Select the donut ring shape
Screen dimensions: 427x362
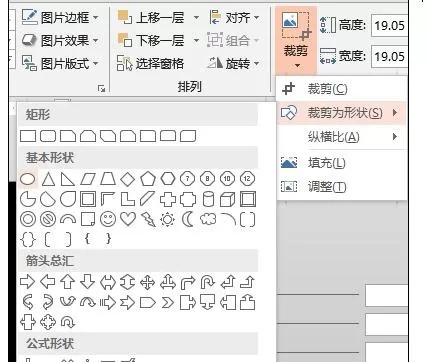(28, 219)
